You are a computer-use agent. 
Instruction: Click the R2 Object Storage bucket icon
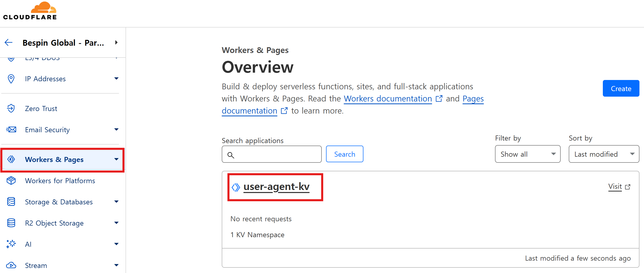(x=11, y=223)
